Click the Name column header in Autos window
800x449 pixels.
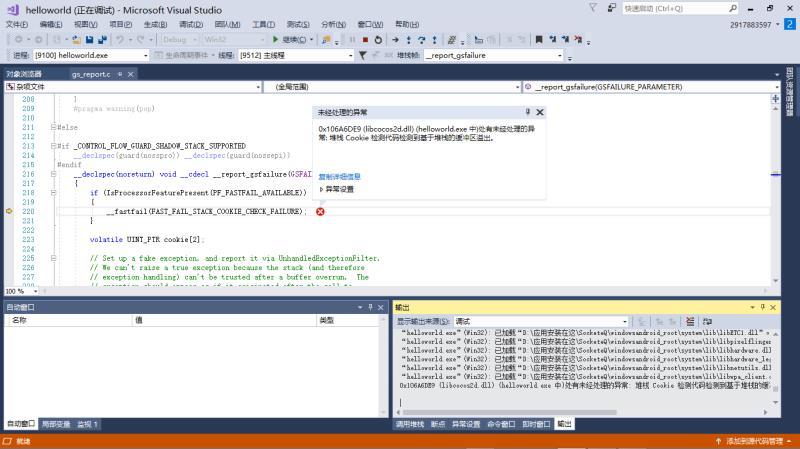click(68, 320)
